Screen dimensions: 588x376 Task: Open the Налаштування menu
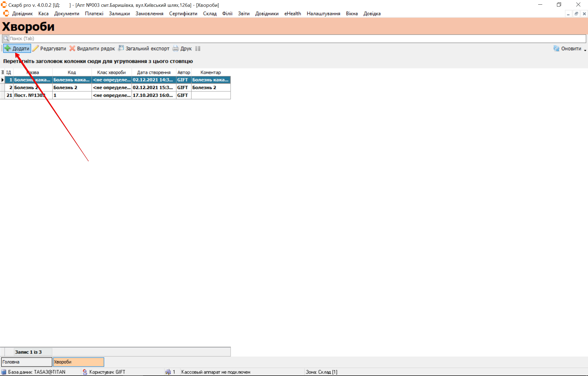click(x=323, y=14)
